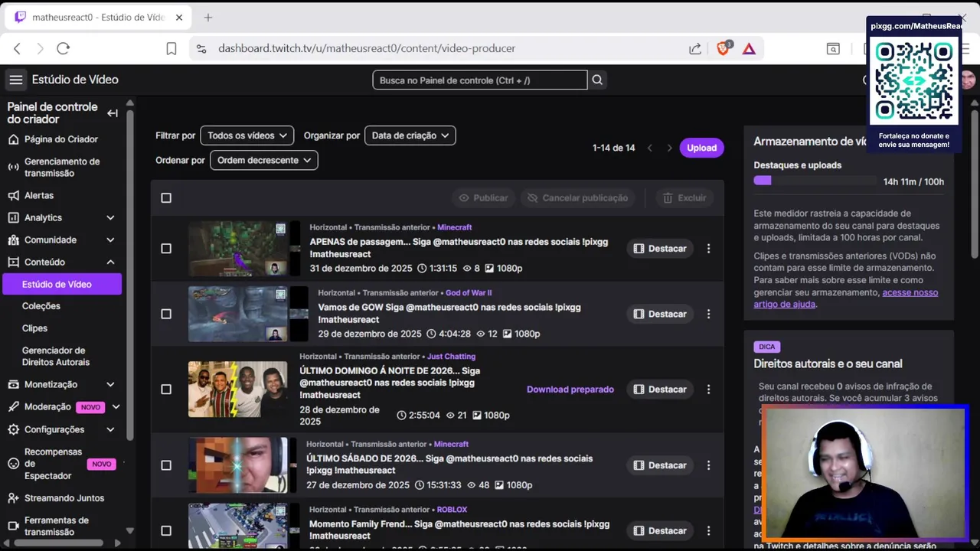
Task: Click the Minecraft category link on first video
Action: (x=454, y=227)
